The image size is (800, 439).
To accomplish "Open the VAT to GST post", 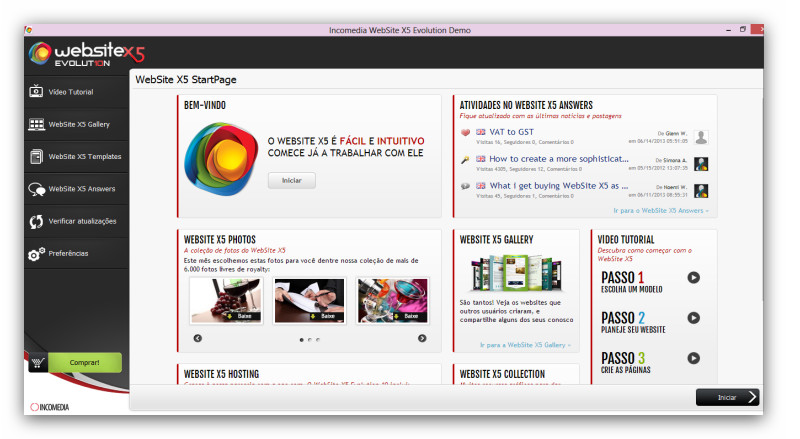I will pyautogui.click(x=511, y=132).
